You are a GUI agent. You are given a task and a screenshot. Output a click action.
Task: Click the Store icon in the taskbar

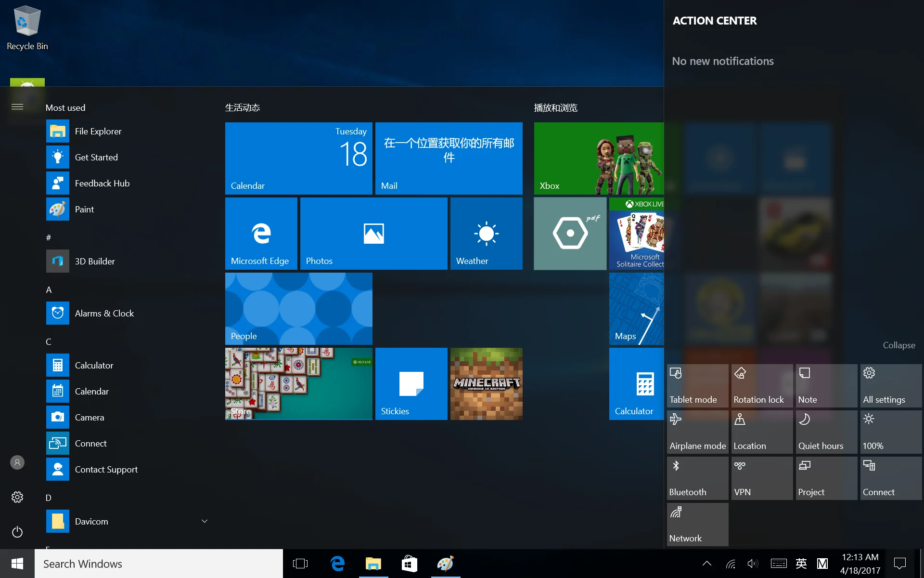click(409, 564)
